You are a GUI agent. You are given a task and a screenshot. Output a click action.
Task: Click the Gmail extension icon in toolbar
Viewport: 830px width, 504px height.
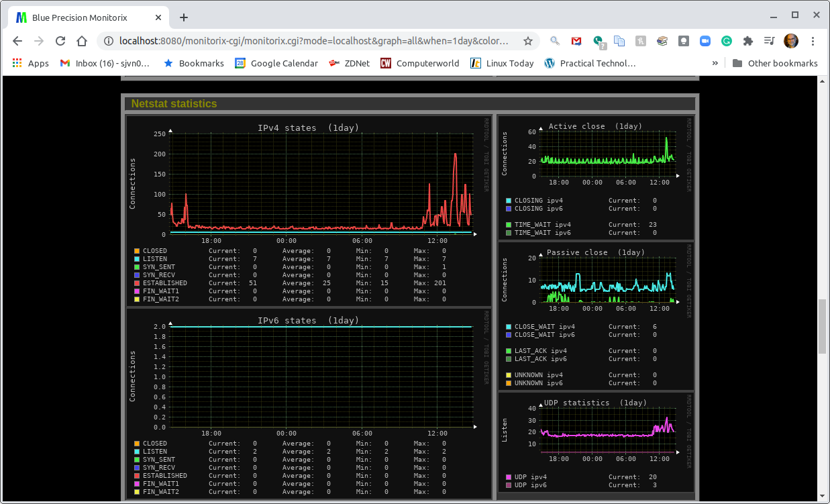(x=576, y=41)
